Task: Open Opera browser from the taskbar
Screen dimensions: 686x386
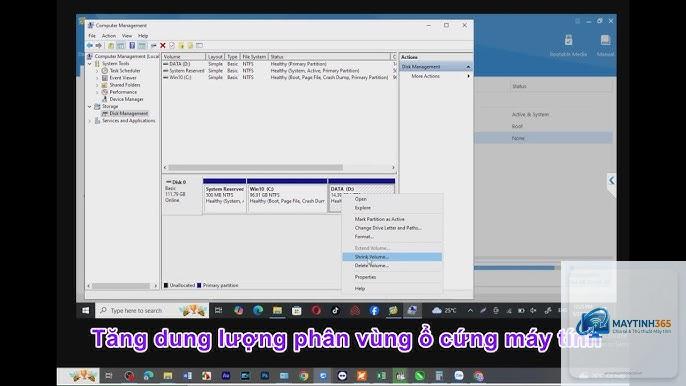Action: click(316, 310)
